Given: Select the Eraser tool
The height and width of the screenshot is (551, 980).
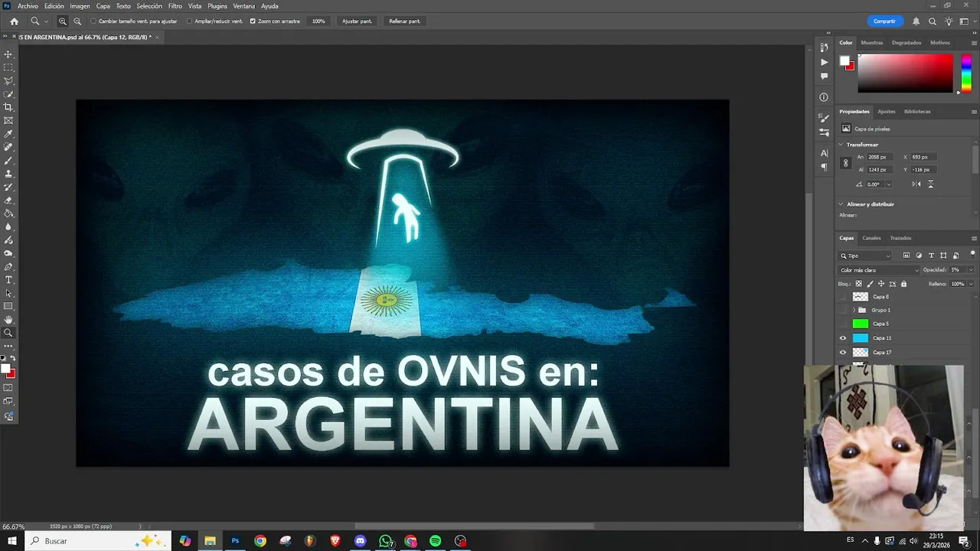Looking at the screenshot, I should (8, 201).
